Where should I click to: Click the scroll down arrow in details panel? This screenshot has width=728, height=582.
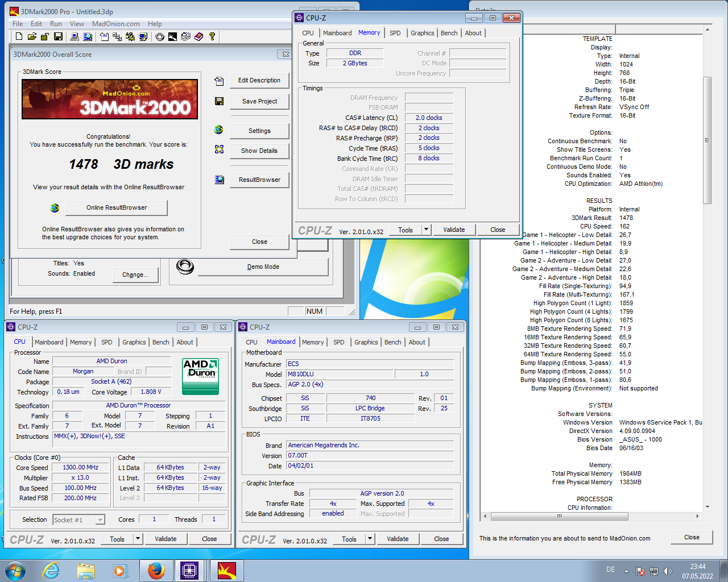click(708, 506)
